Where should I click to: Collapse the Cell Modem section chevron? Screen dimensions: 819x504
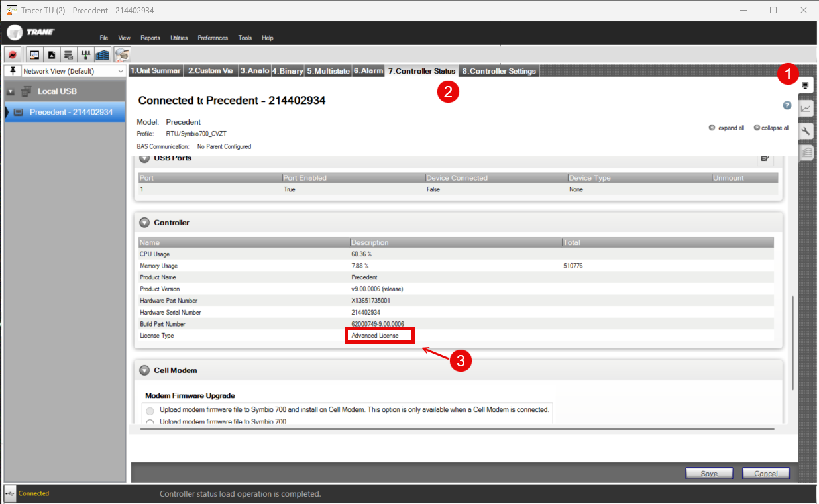(144, 370)
